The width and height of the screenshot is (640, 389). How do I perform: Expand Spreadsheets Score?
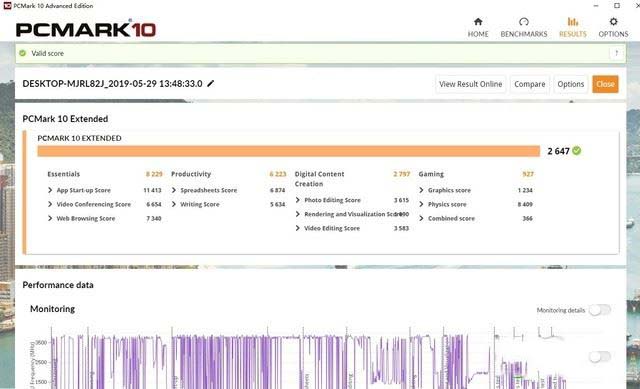click(x=174, y=190)
